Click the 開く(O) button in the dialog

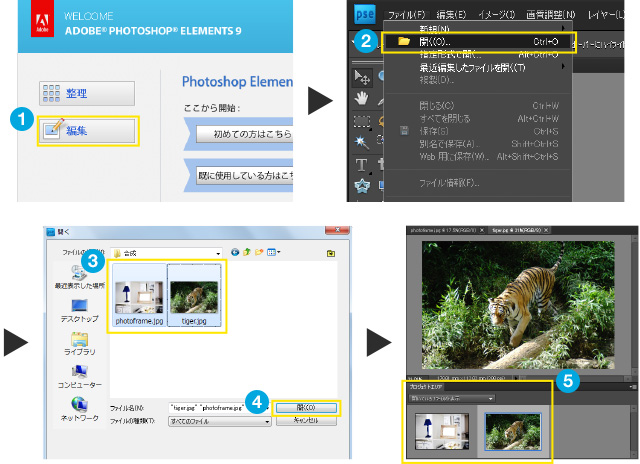306,407
